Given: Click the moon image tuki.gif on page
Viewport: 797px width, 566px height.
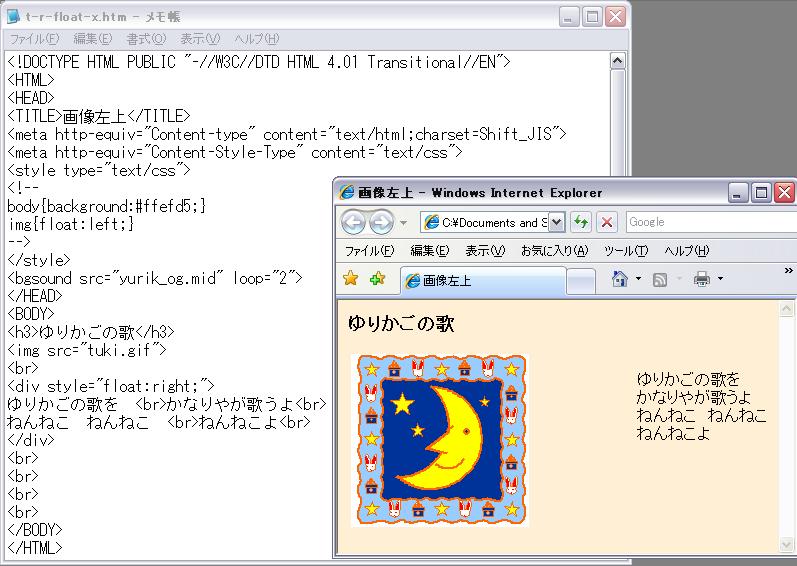Looking at the screenshot, I should pos(440,441).
